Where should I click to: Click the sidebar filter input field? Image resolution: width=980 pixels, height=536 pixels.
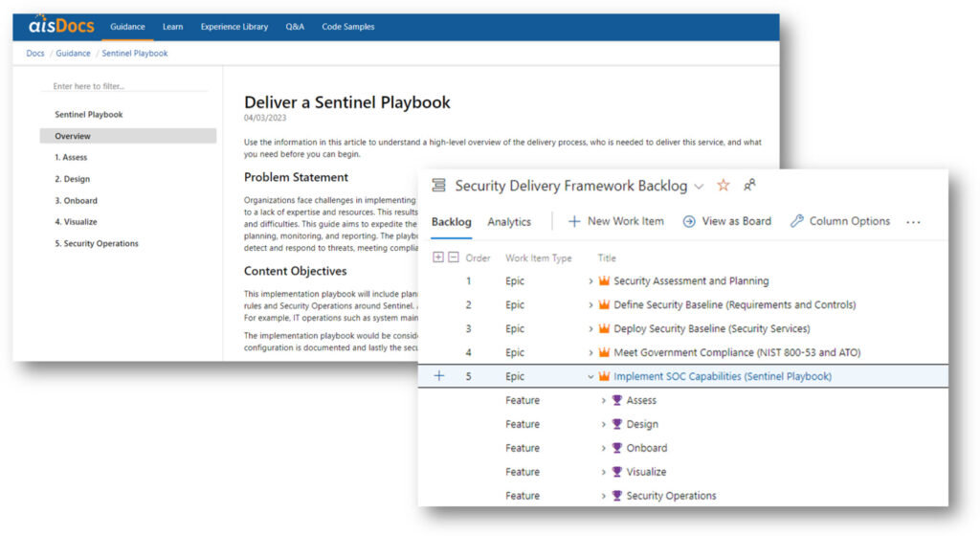(123, 86)
